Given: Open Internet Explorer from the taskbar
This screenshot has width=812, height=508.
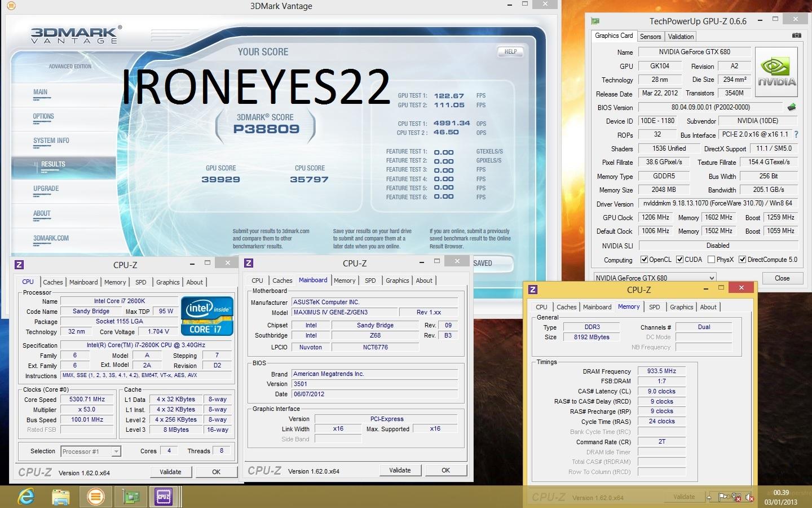Looking at the screenshot, I should coord(26,497).
